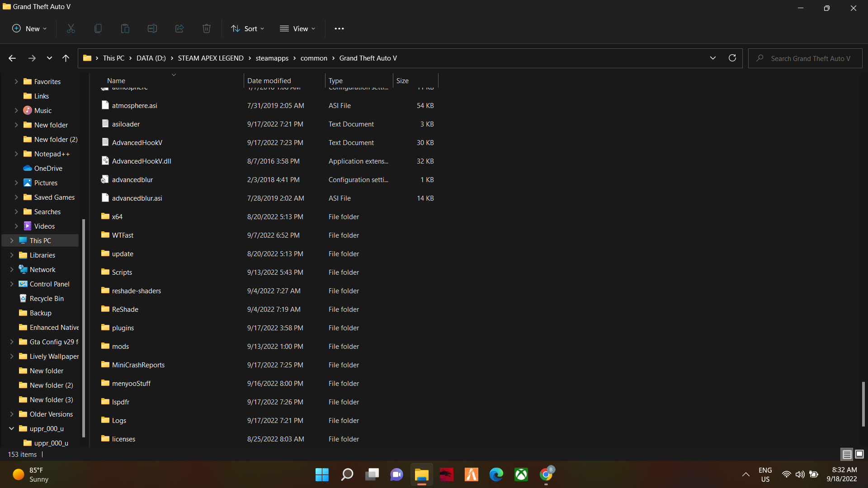Click the vertical scrollbar of file list
The image size is (868, 488).
(x=863, y=404)
